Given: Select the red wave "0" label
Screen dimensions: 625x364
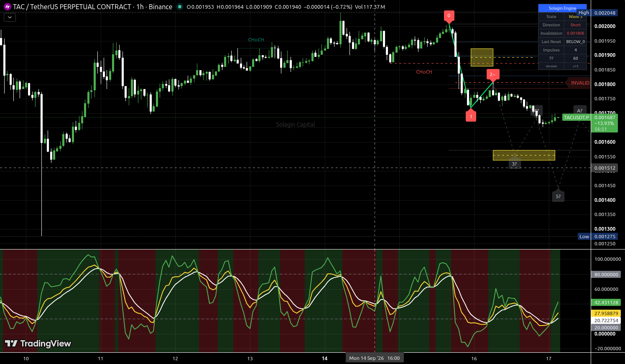Looking at the screenshot, I should click(x=449, y=16).
